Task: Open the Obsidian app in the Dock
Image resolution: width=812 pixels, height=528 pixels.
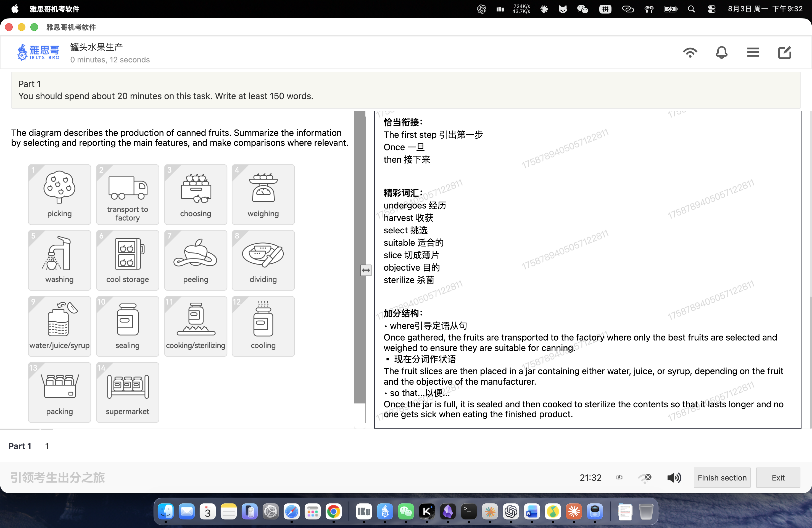Action: [x=448, y=511]
